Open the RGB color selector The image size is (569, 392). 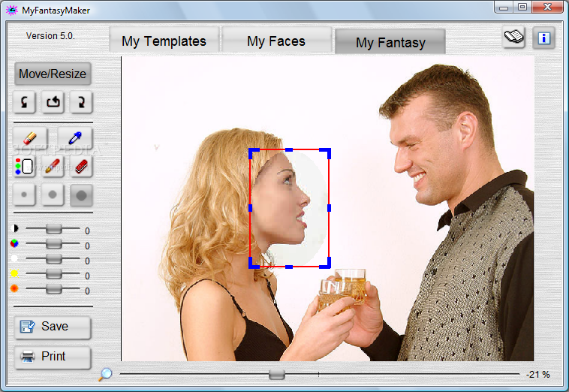(x=24, y=166)
